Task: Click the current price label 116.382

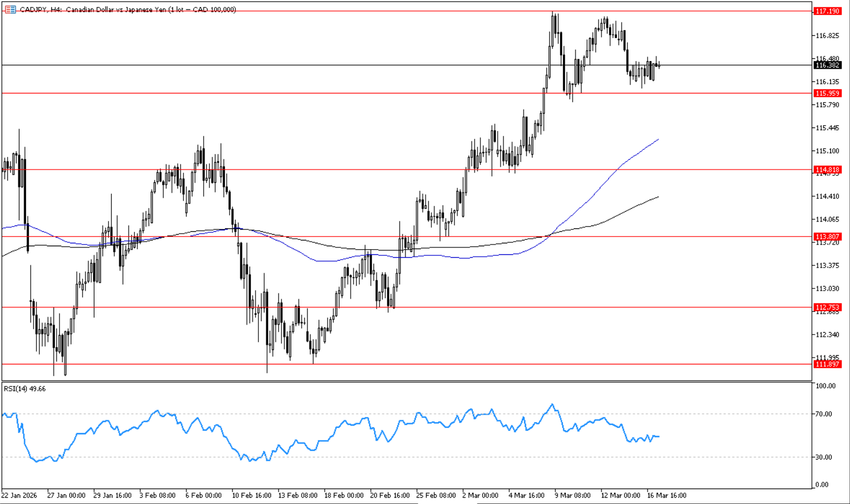Action: (827, 65)
